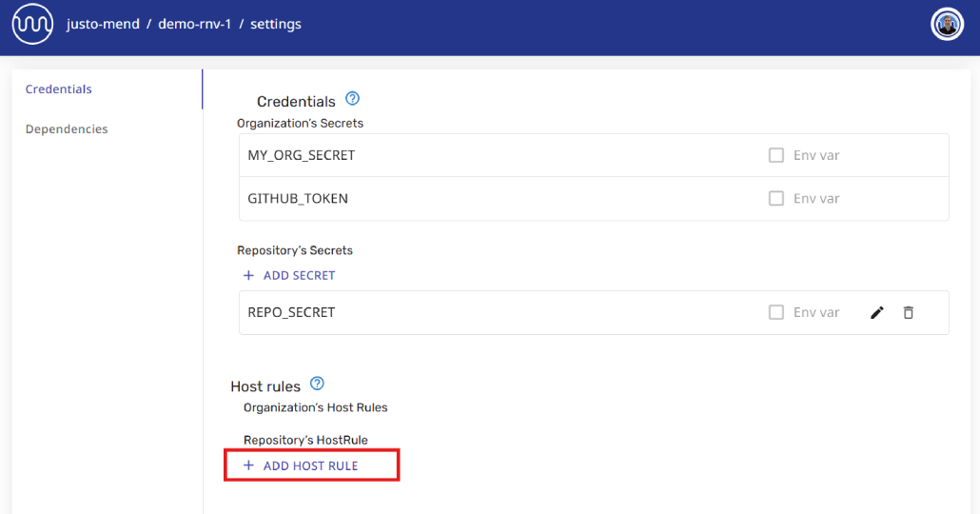Check the Env var box for REPO_SECRET
Viewport: 980px width, 514px height.
click(776, 312)
